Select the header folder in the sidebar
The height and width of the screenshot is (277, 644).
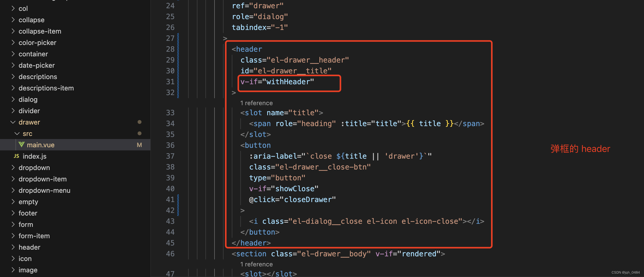[29, 247]
